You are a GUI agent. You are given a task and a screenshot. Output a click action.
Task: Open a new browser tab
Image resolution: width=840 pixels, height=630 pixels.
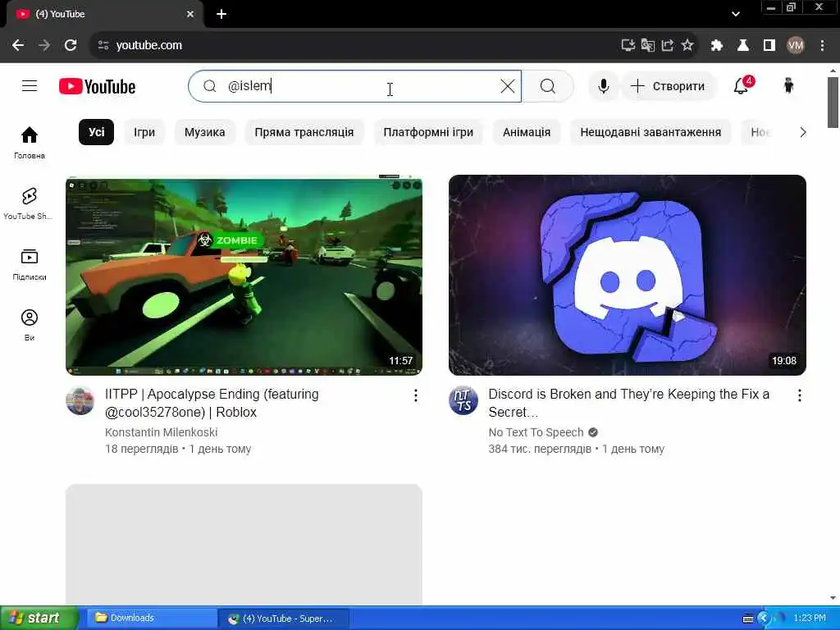click(221, 14)
